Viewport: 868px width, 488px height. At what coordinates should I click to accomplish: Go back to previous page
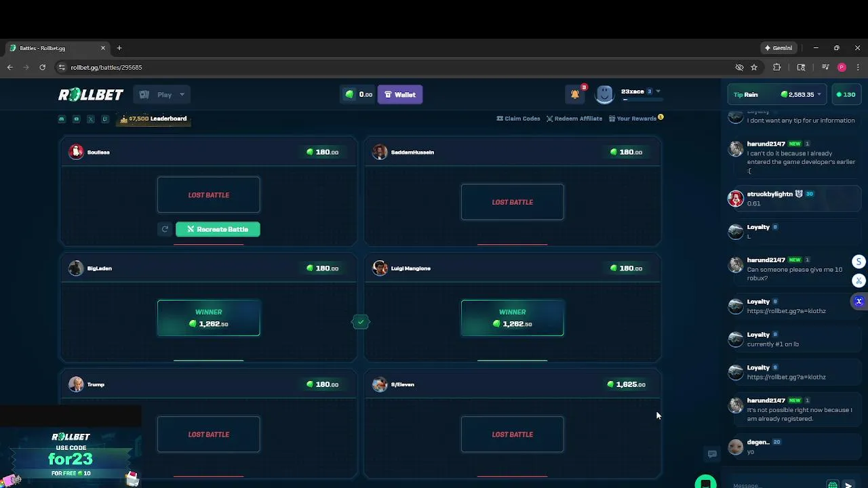[x=9, y=67]
